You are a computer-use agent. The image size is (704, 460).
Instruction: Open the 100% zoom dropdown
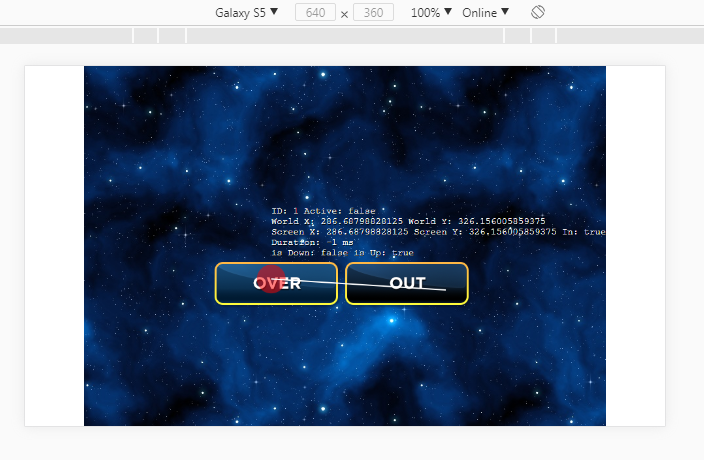pyautogui.click(x=431, y=13)
